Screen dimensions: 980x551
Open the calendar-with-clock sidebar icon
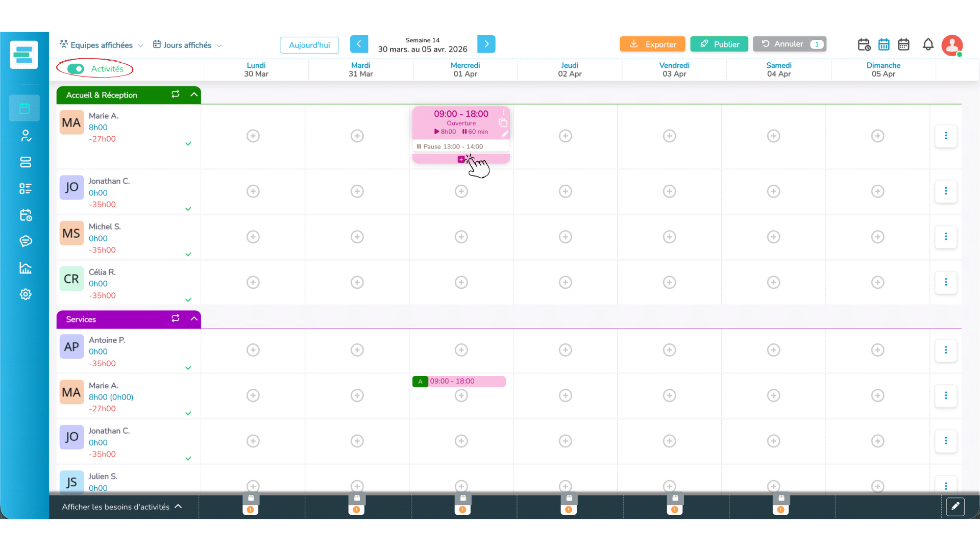(x=26, y=215)
